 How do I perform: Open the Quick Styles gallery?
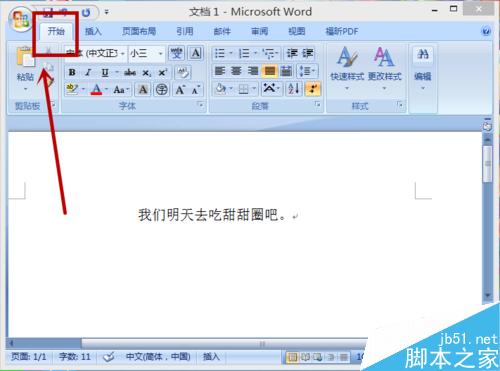[x=347, y=68]
